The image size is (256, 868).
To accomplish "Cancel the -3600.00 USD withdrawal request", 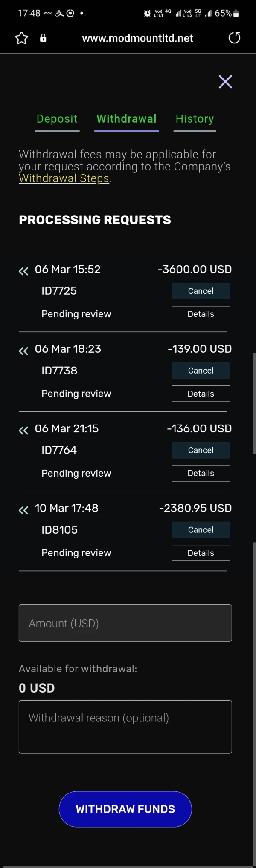I will [201, 291].
